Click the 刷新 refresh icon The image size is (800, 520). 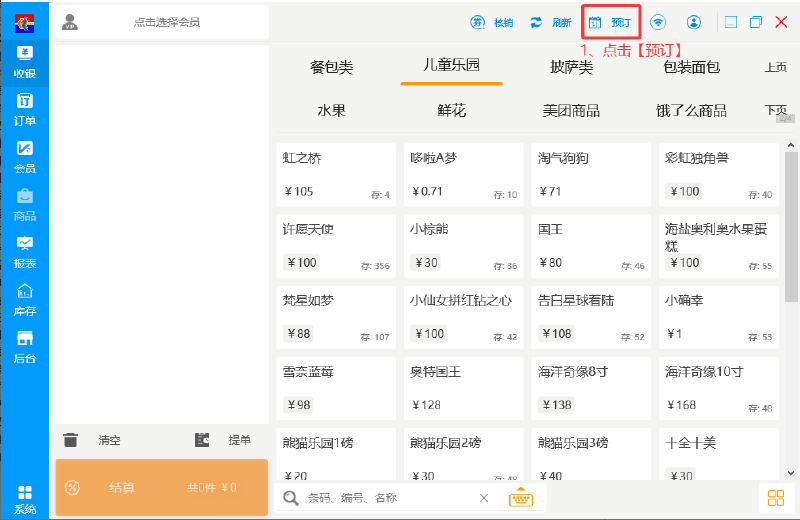(536, 22)
